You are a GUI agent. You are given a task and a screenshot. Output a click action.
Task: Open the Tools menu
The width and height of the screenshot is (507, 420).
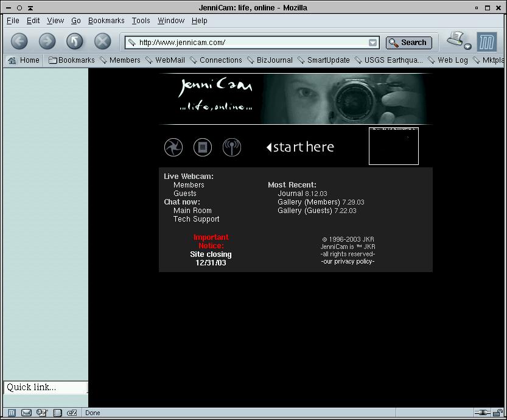point(141,21)
